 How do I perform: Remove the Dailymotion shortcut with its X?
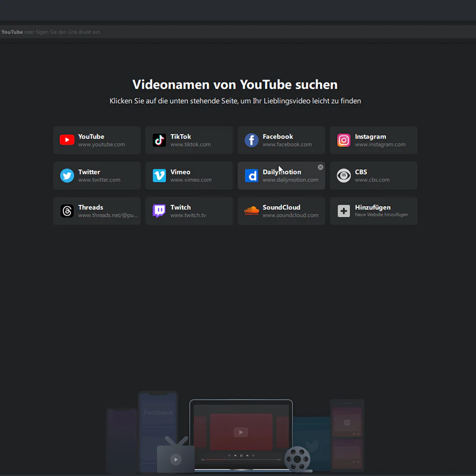(320, 167)
